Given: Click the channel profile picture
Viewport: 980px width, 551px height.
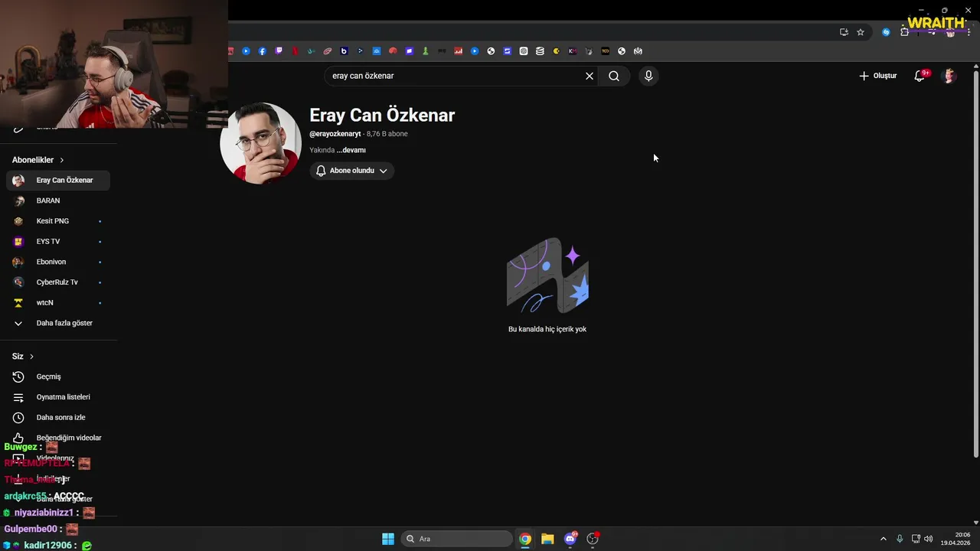Looking at the screenshot, I should tap(261, 143).
